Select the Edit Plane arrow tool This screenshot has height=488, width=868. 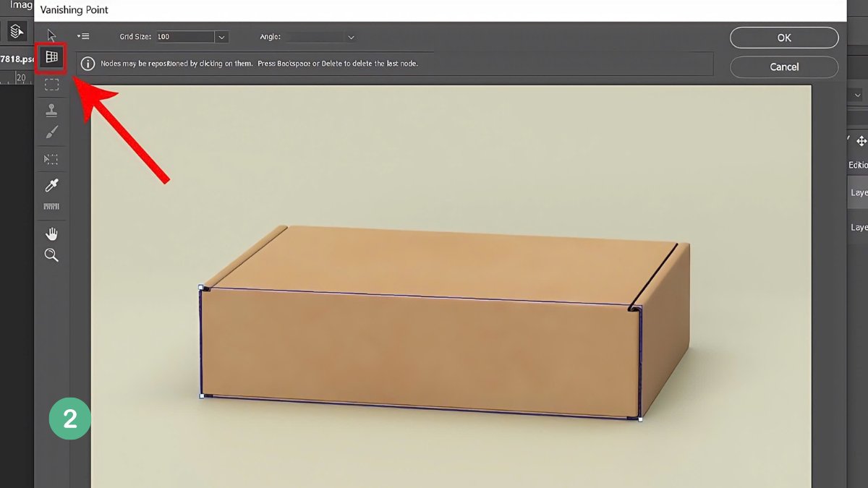pyautogui.click(x=51, y=35)
